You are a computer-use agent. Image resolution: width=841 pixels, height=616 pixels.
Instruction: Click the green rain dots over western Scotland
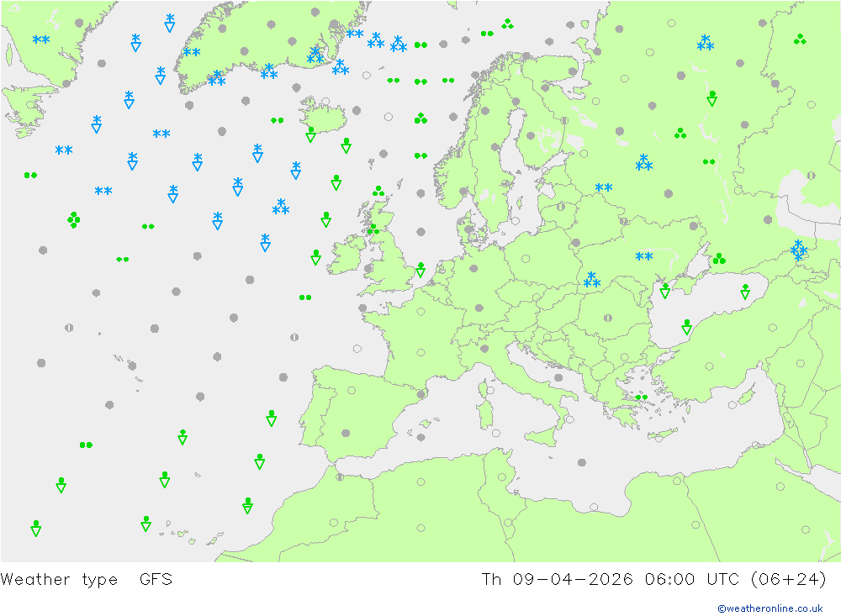click(x=373, y=229)
